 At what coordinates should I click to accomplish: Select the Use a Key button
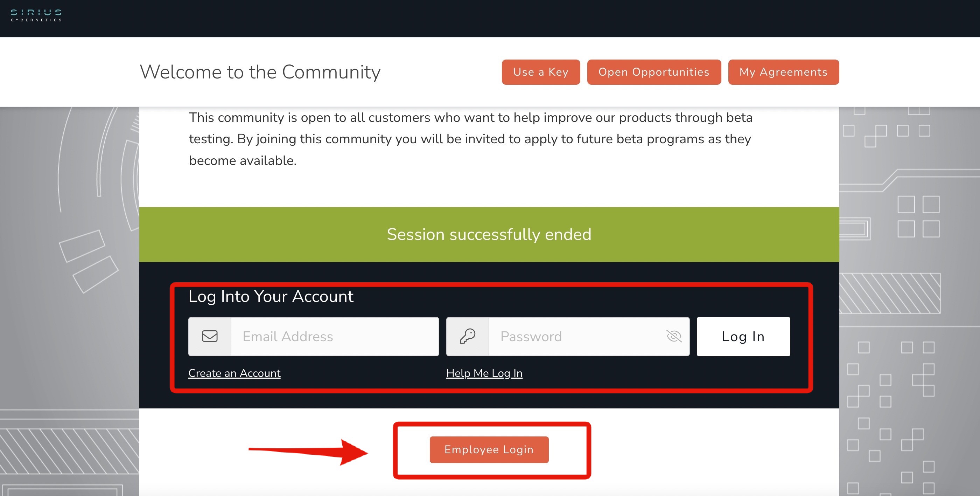[x=541, y=72]
